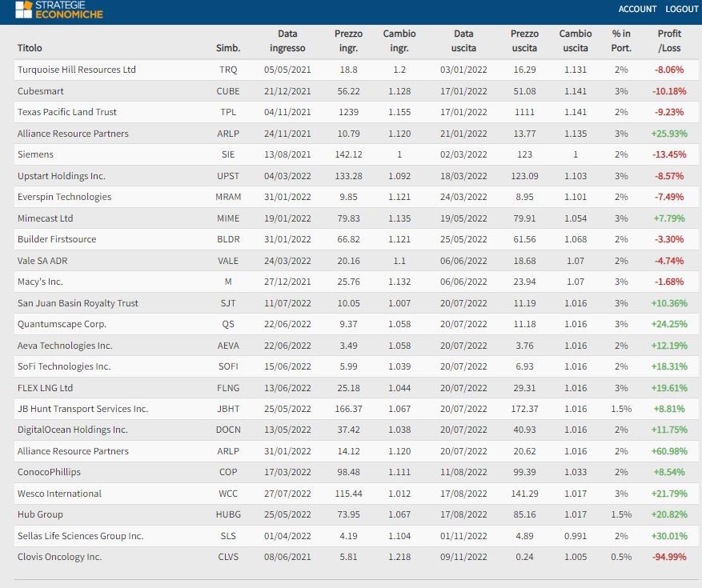Image resolution: width=702 pixels, height=588 pixels.
Task: Click the Cambio ingr. column header
Action: pos(399,41)
